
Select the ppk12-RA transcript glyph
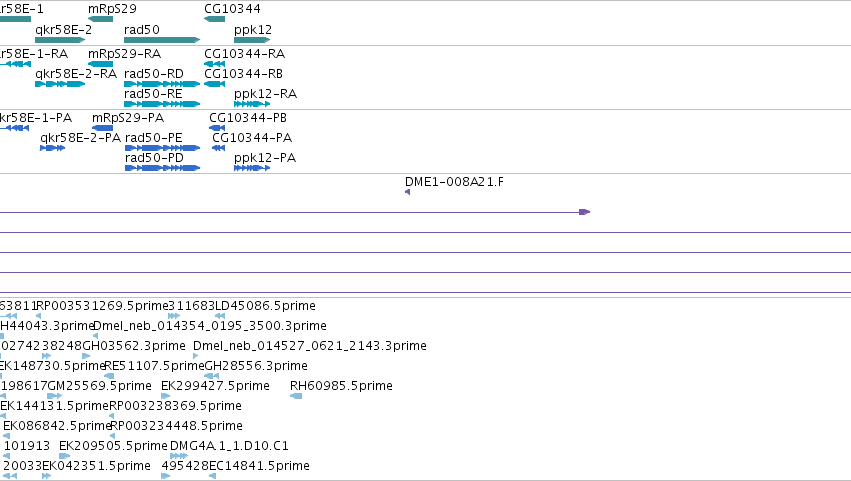[x=252, y=104]
